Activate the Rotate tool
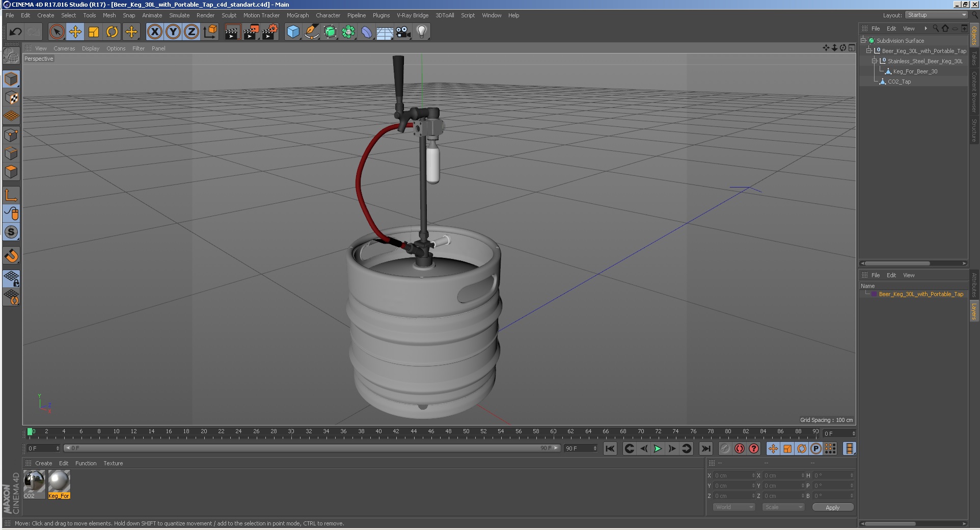The image size is (980, 530). (x=112, y=32)
